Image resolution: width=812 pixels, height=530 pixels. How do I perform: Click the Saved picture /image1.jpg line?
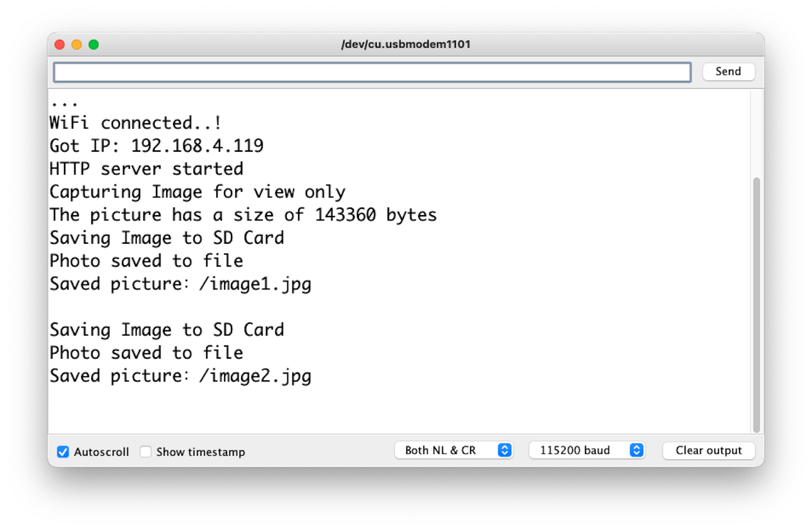click(x=180, y=284)
